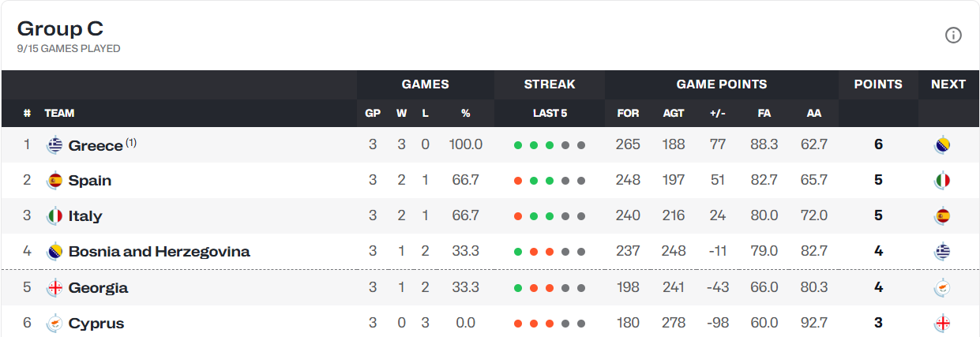Click the POINTS column header
The image size is (980, 337).
coord(878,84)
